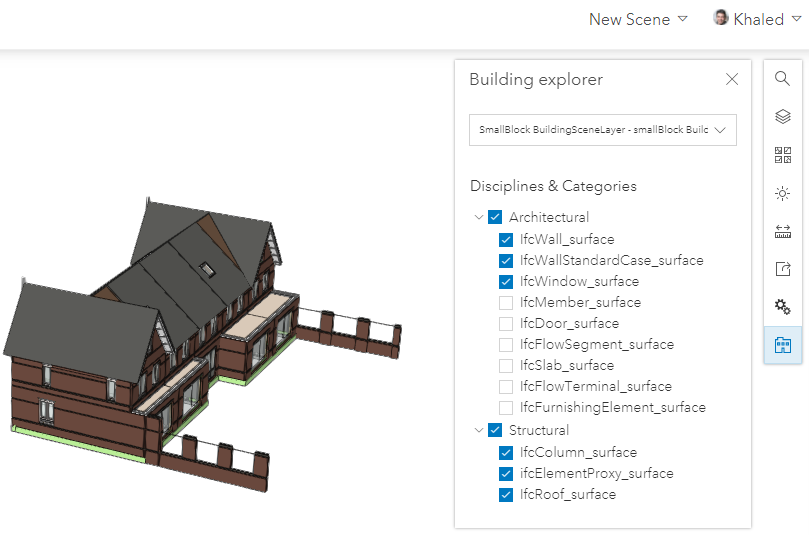Image resolution: width=809 pixels, height=535 pixels.
Task: Open the Settings gears icon
Action: coord(782,306)
